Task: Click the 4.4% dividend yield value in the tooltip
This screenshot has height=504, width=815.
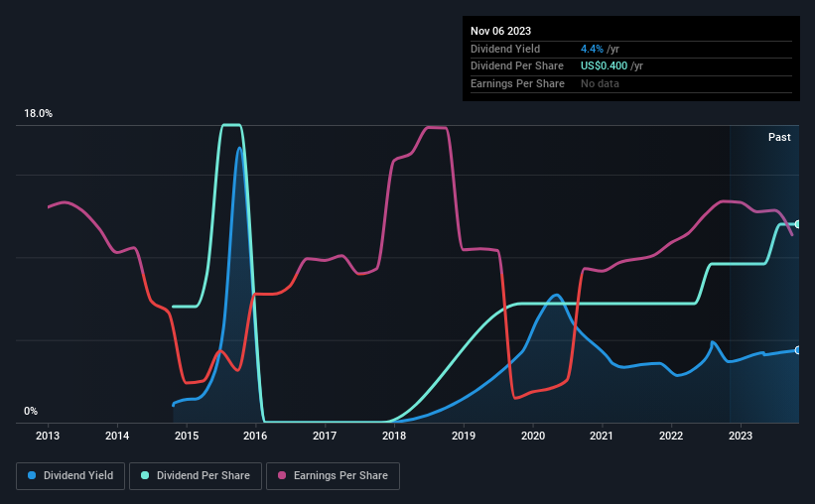Action: pos(592,49)
